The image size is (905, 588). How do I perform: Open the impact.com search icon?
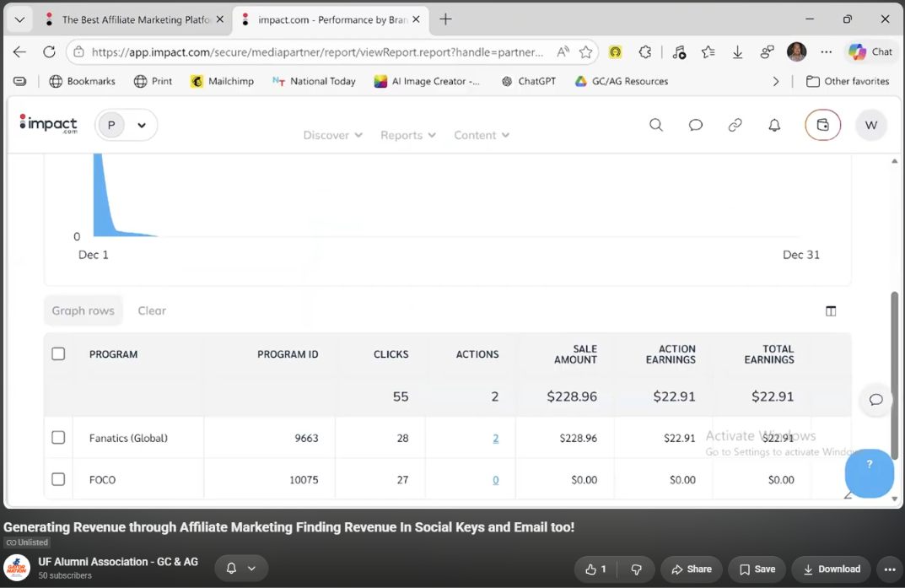[655, 125]
